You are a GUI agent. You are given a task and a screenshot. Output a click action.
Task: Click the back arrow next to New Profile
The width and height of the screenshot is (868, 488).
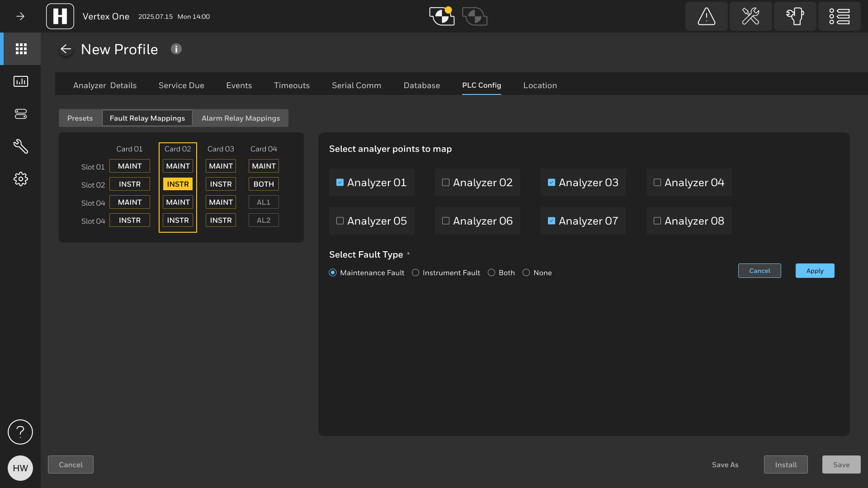pyautogui.click(x=66, y=49)
